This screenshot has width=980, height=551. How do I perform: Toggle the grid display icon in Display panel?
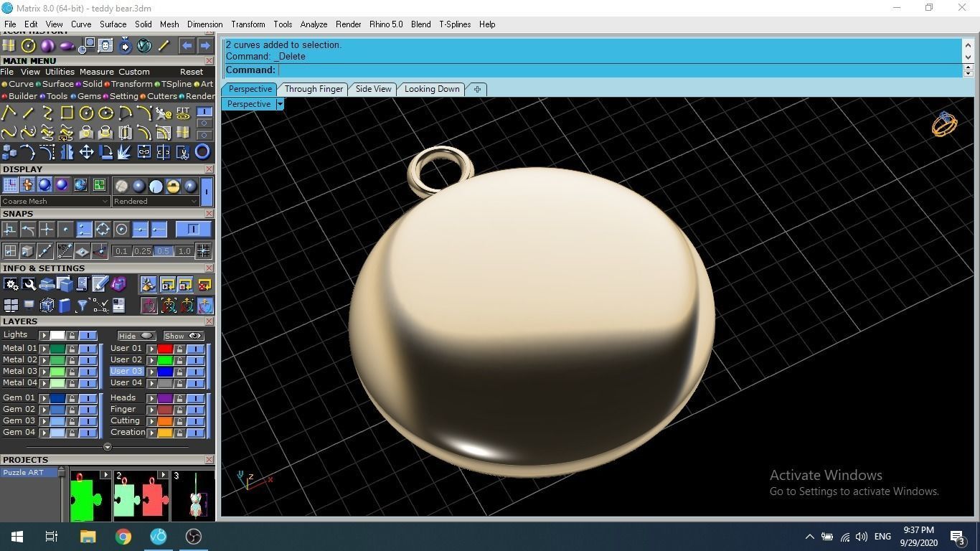10,185
